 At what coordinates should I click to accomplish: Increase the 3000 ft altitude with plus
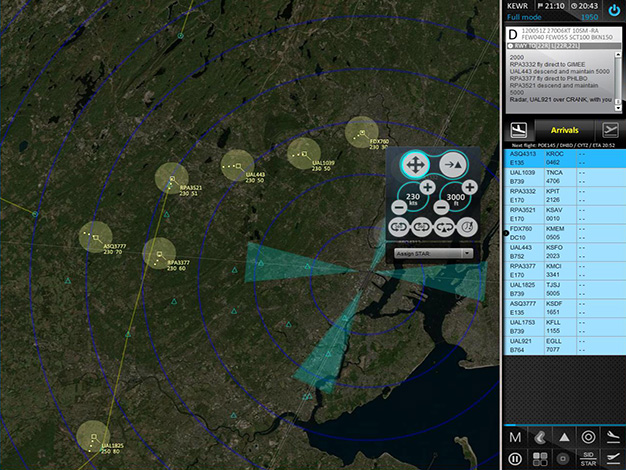(x=470, y=187)
